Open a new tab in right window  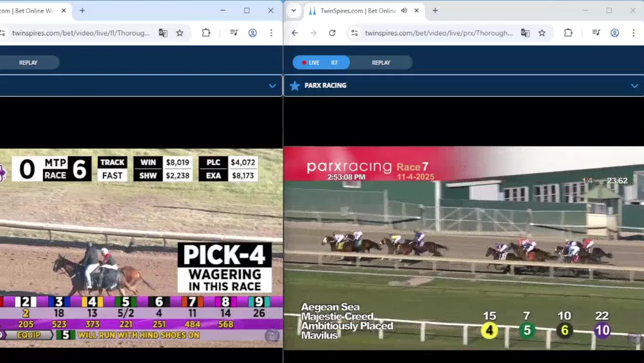point(435,11)
